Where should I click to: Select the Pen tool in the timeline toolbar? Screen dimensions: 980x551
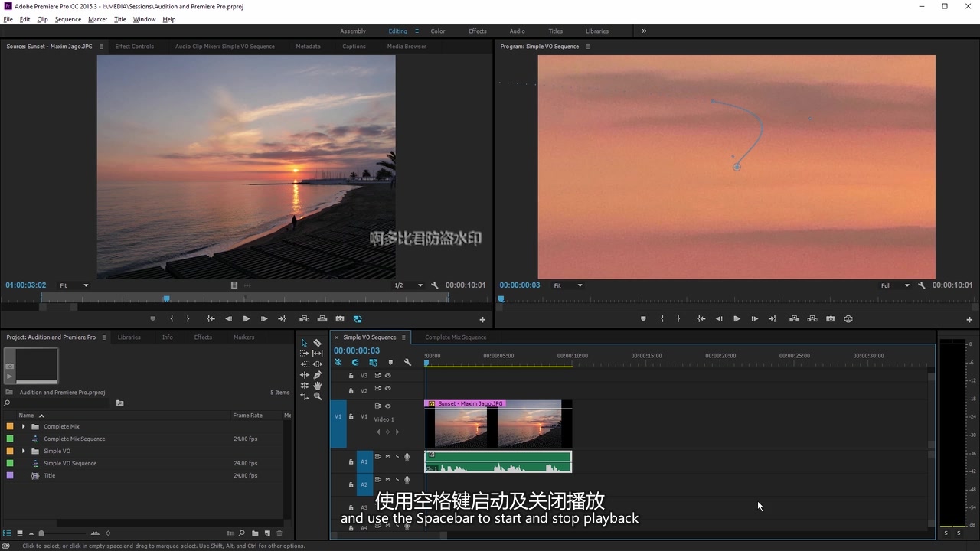click(318, 375)
